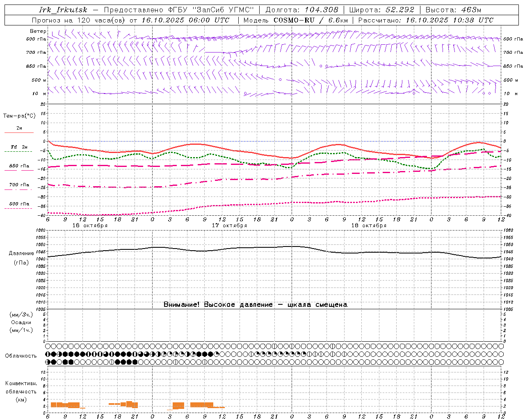The width and height of the screenshot is (525, 420).
Task: Select the "Высота: 463м" header value
Action: pyautogui.click(x=453, y=10)
